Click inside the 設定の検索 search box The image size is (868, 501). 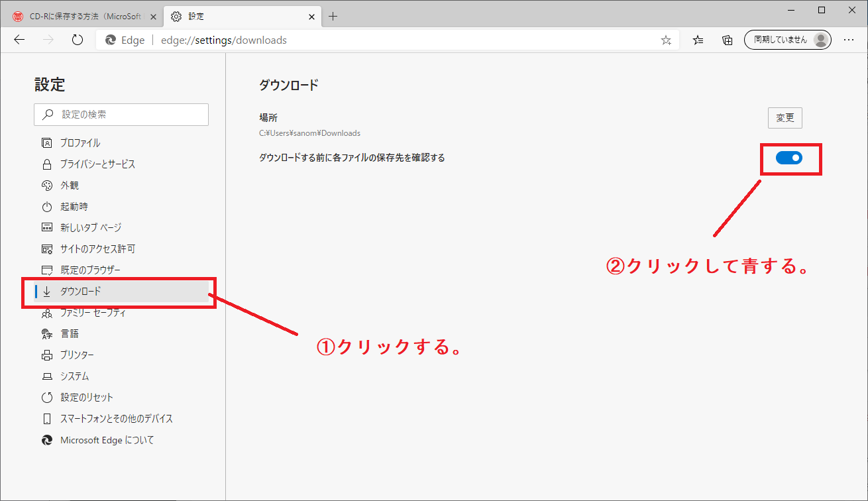[x=121, y=114]
